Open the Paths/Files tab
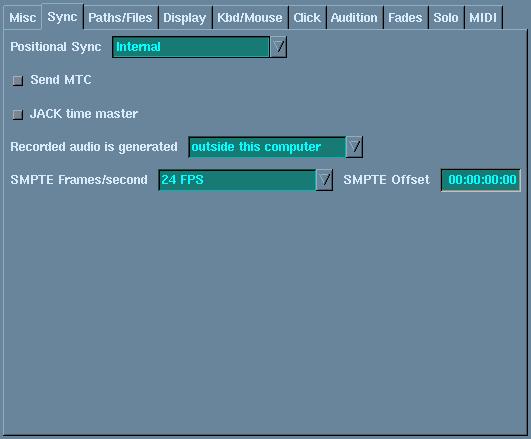This screenshot has width=531, height=439. [x=120, y=18]
